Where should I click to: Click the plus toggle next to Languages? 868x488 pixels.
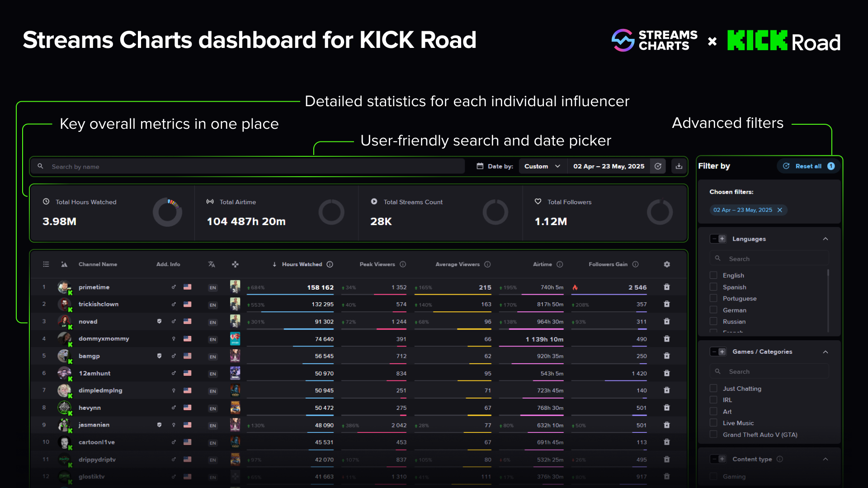(722, 239)
